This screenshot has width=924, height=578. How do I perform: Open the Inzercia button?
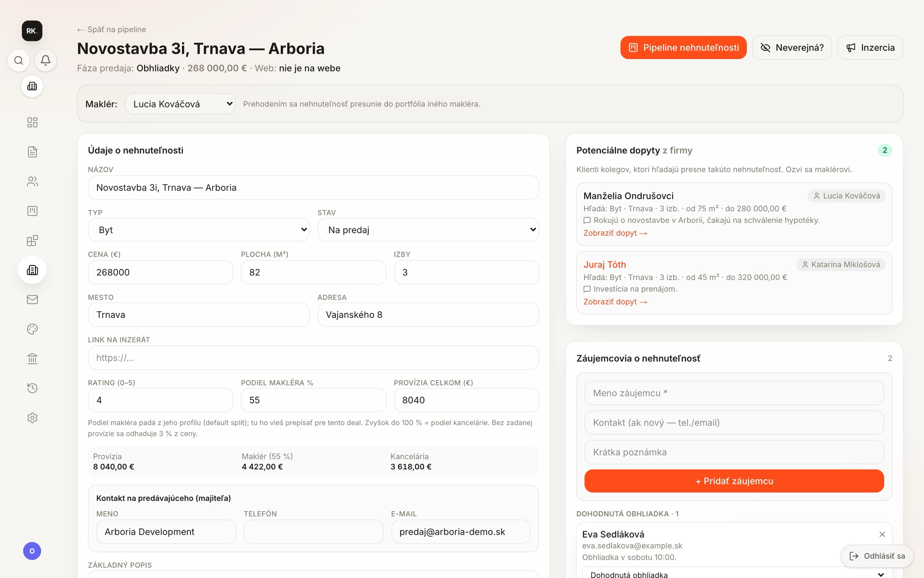[870, 47]
